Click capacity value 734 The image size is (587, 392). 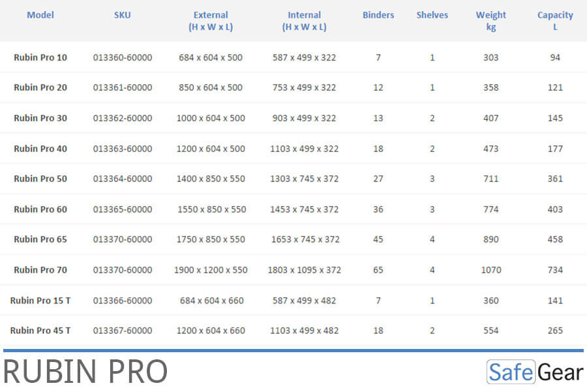click(555, 270)
